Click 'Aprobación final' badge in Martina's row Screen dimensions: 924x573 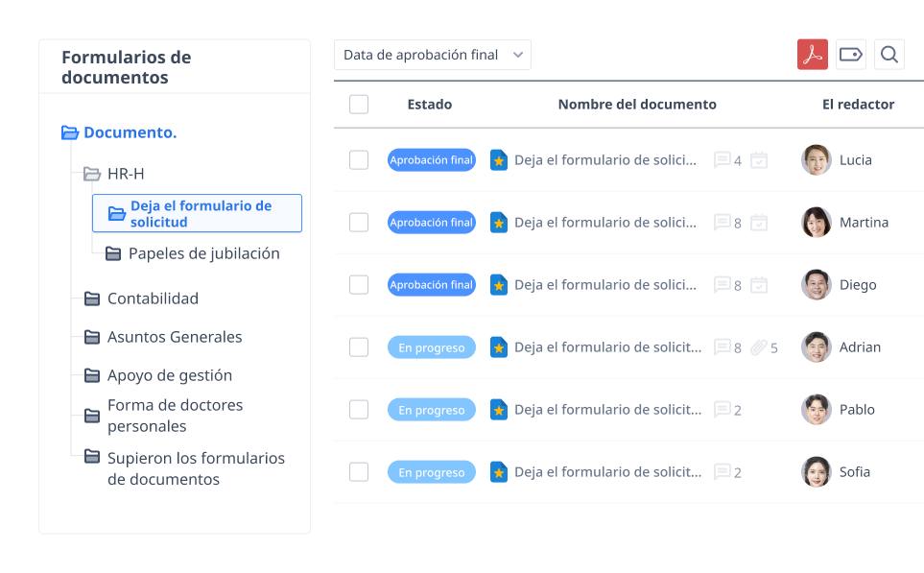(x=432, y=223)
